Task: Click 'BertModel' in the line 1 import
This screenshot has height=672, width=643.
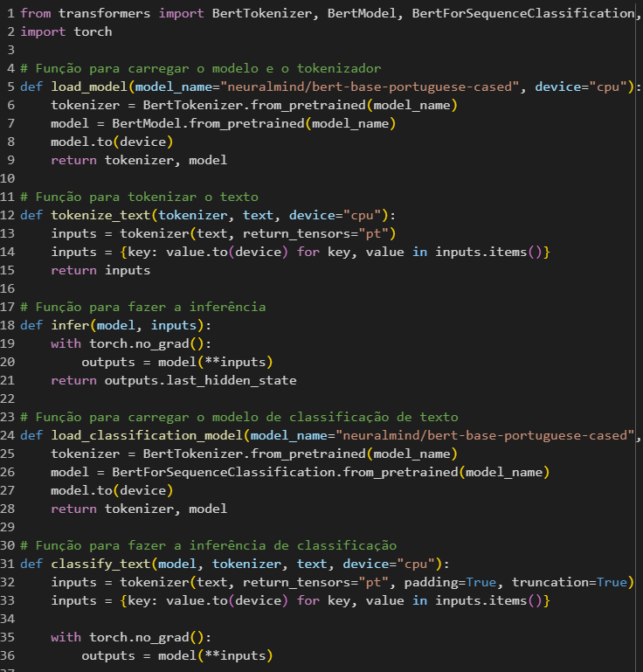Action: pos(362,13)
